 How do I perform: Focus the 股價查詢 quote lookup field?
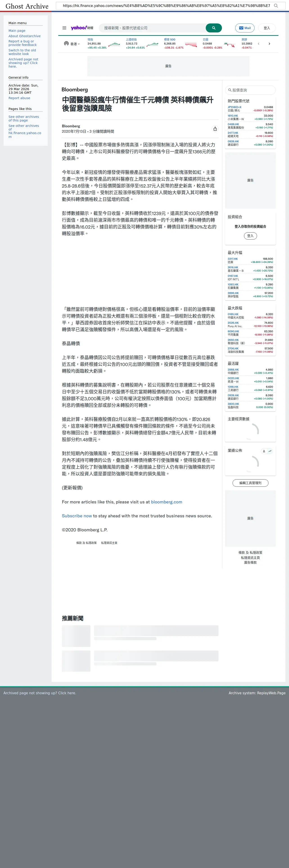click(250, 90)
